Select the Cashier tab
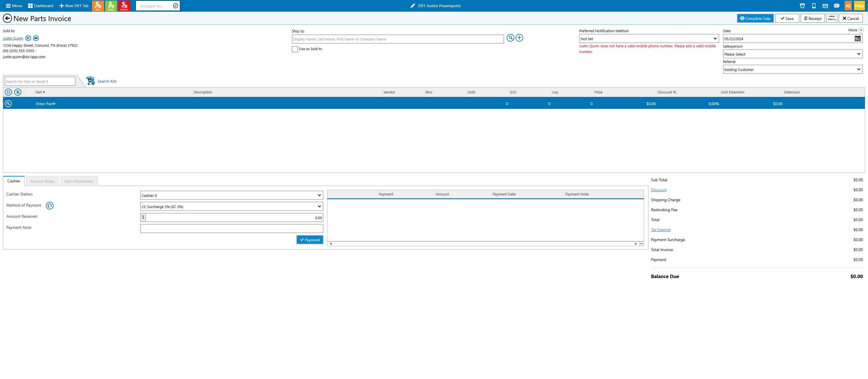The image size is (868, 379). point(14,181)
